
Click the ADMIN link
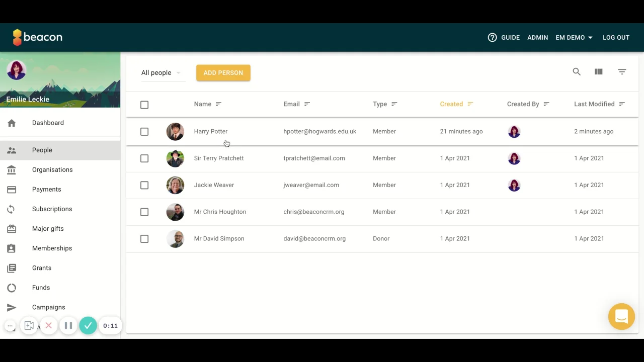[x=537, y=38]
